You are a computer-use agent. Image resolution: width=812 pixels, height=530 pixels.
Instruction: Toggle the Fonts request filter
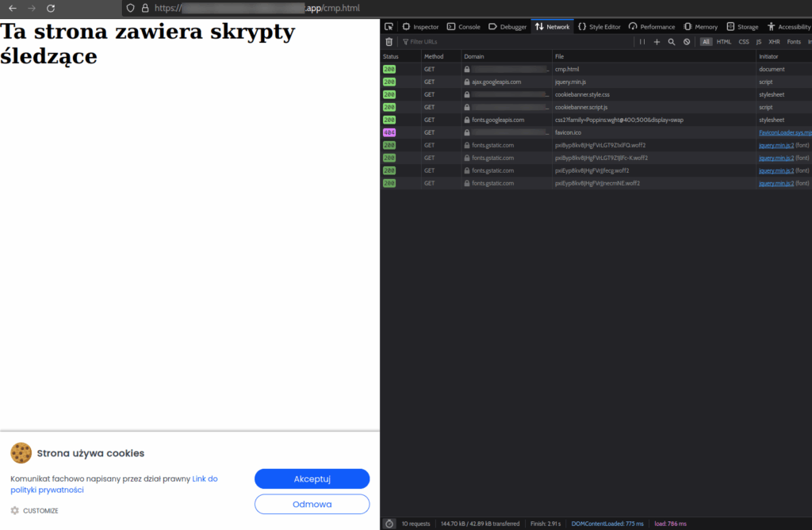pyautogui.click(x=794, y=42)
